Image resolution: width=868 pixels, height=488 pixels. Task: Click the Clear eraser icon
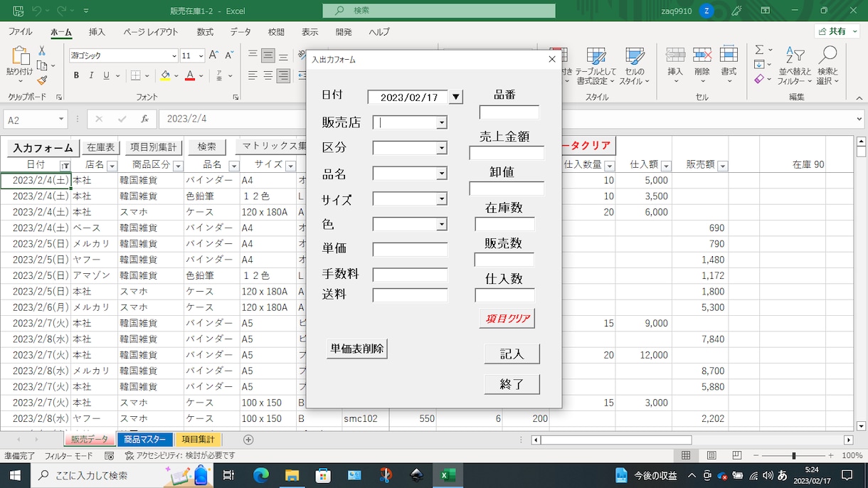tap(758, 80)
